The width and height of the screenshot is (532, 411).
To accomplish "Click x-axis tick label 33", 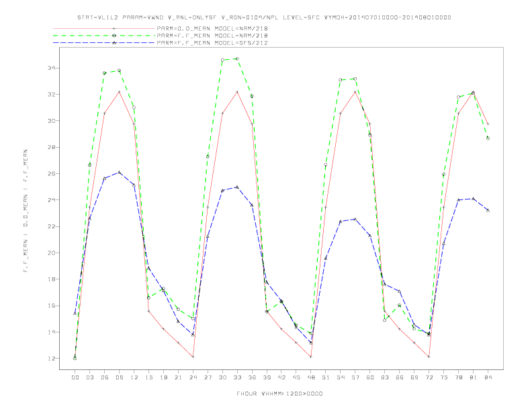I will [237, 377].
